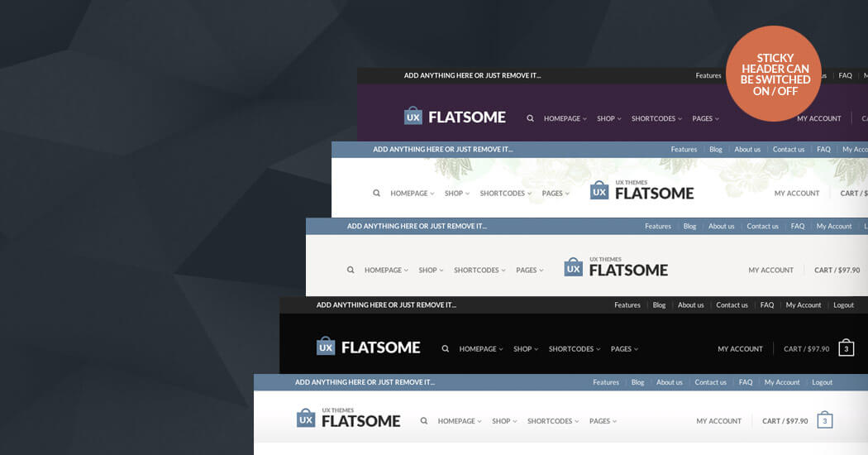868x455 pixels.
Task: Open MY ACCOUNT in floral header main bar
Action: (x=797, y=194)
